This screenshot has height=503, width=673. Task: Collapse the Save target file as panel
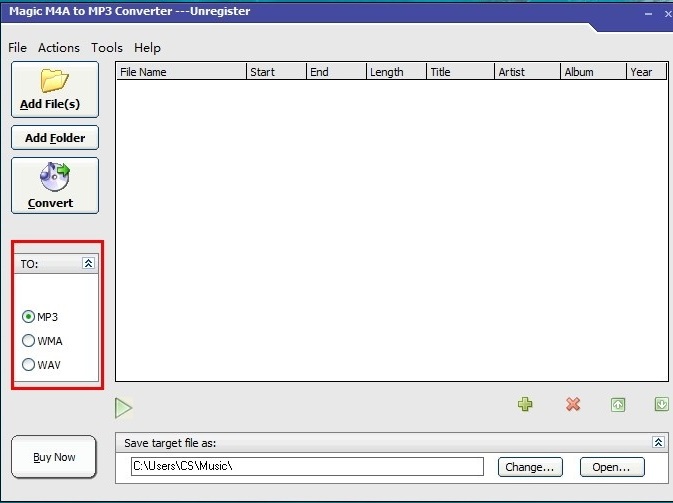tap(658, 442)
